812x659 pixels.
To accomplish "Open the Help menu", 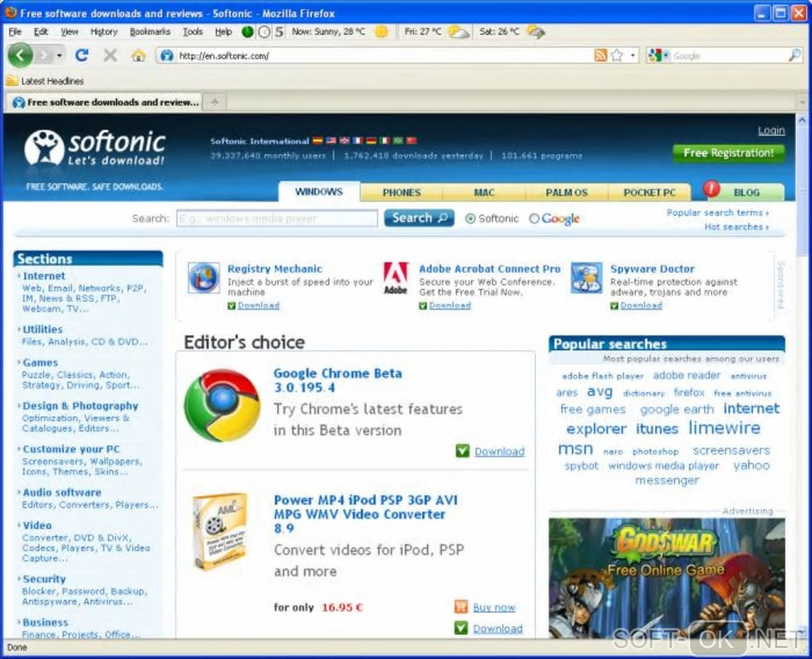I will pos(223,32).
